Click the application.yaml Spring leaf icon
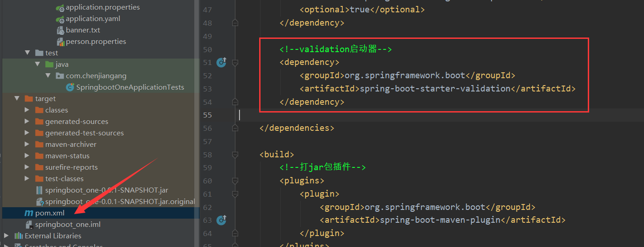The height and width of the screenshot is (247, 644). pyautogui.click(x=60, y=19)
